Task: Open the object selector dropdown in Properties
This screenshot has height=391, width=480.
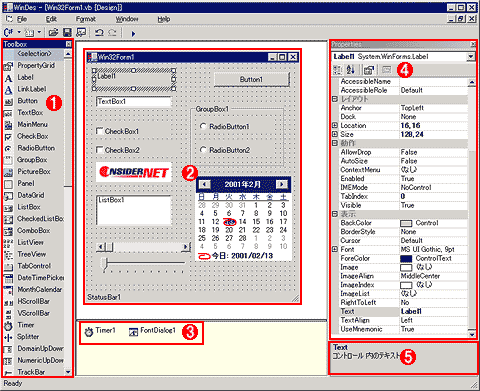Action: point(470,57)
